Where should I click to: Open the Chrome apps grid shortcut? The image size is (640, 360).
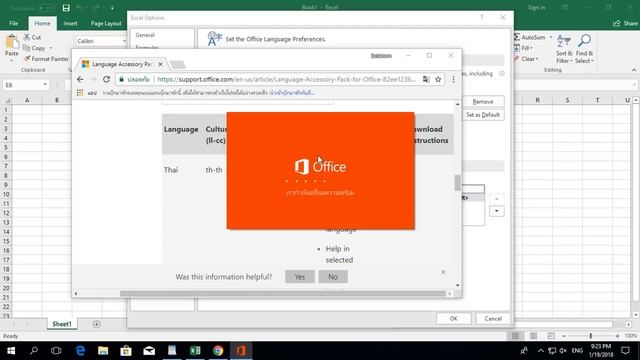(x=80, y=93)
